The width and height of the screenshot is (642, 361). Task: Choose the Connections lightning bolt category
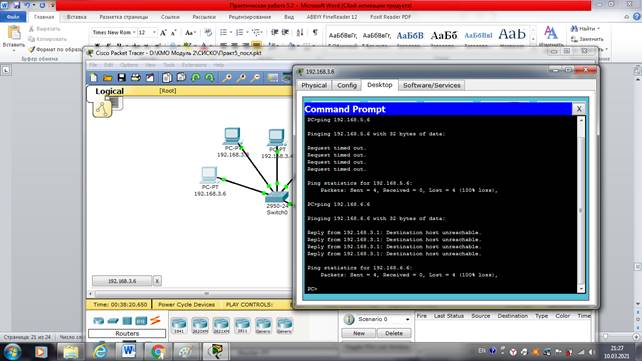click(155, 320)
